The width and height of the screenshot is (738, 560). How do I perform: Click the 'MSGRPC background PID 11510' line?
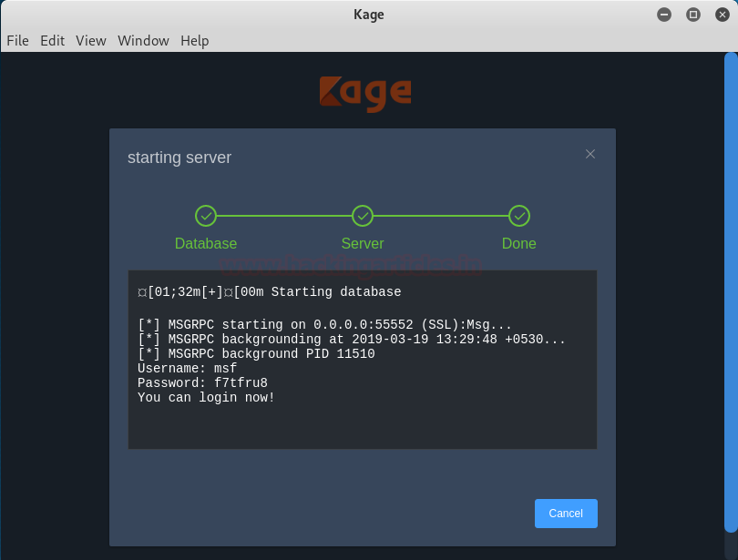tap(256, 354)
